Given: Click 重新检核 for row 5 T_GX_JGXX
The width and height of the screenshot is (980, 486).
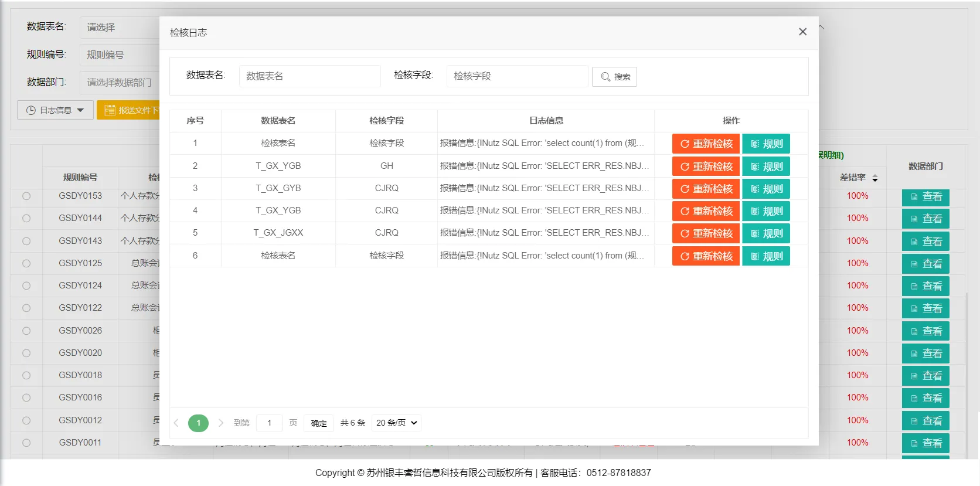Looking at the screenshot, I should (706, 233).
